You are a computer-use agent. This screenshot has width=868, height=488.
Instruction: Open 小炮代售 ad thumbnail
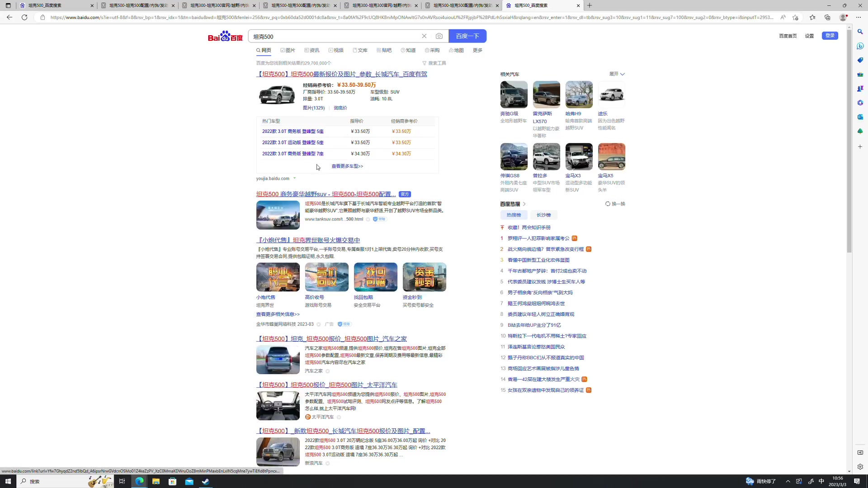click(278, 277)
